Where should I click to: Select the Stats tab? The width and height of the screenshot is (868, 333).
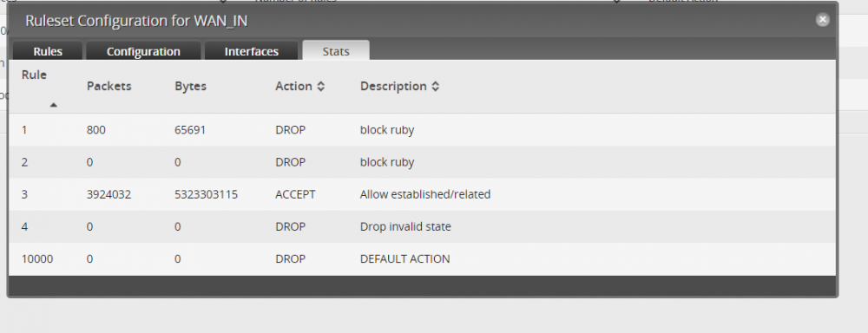coord(336,51)
